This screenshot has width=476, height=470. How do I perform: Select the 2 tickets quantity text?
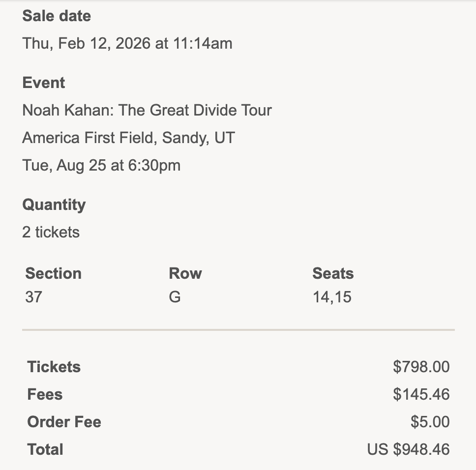click(x=51, y=232)
